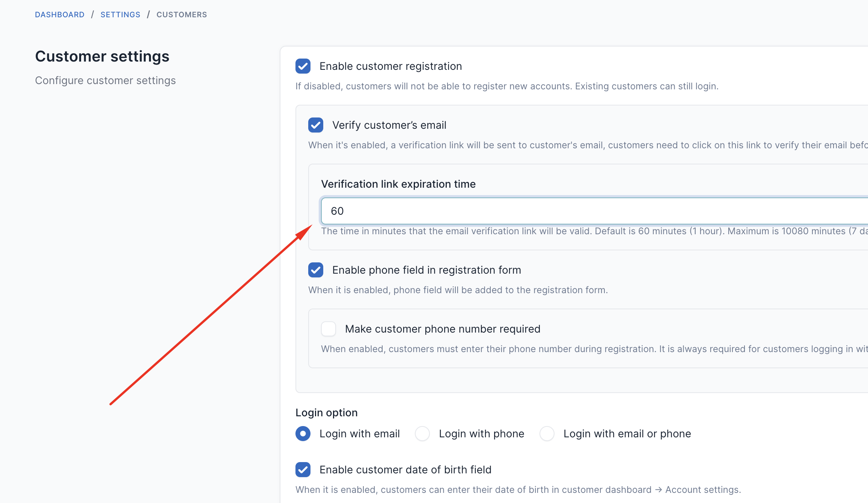Choose Login with phone radio option
The width and height of the screenshot is (868, 503).
tap(422, 434)
